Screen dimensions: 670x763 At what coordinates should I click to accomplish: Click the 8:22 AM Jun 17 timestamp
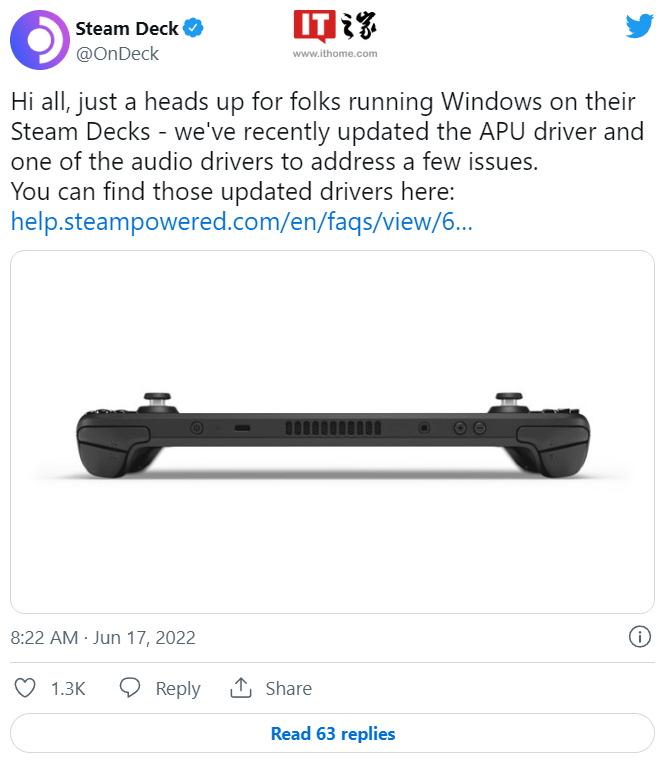click(x=103, y=637)
